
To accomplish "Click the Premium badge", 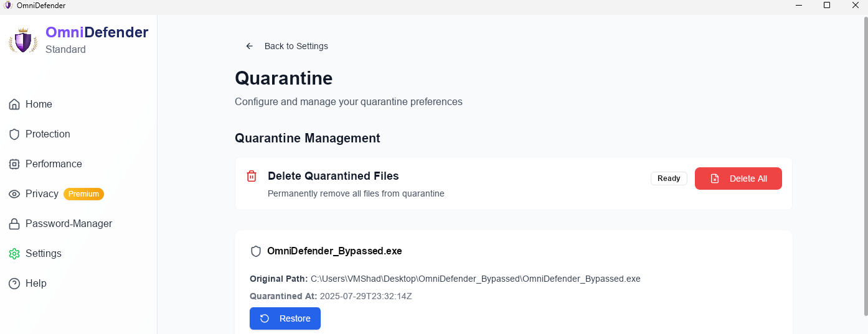I will [x=83, y=194].
